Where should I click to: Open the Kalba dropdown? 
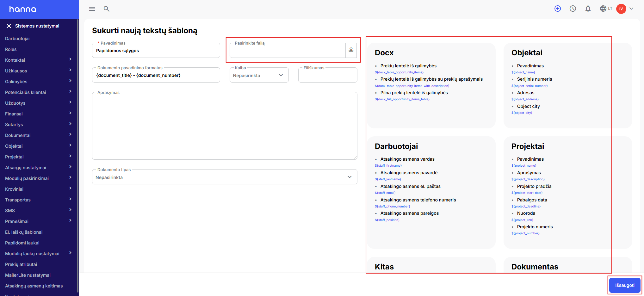pyautogui.click(x=259, y=75)
